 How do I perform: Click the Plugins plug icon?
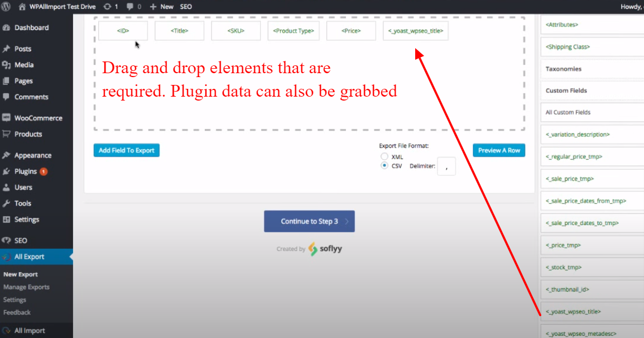[6, 171]
